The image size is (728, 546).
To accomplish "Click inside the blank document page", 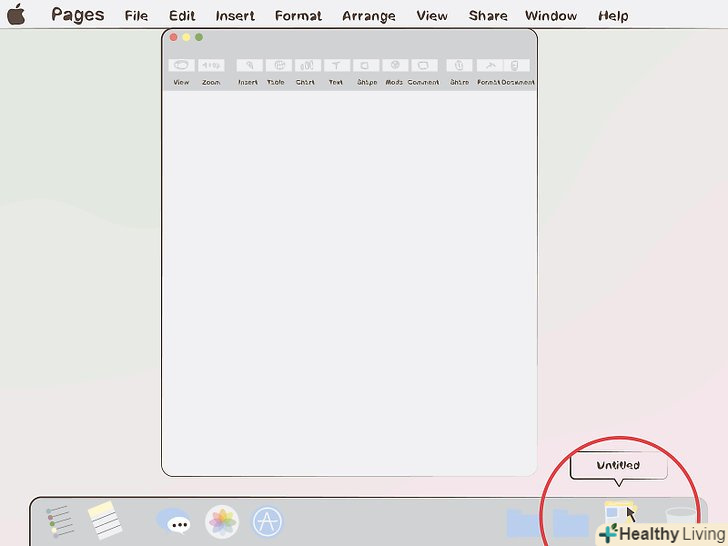I will click(350, 282).
